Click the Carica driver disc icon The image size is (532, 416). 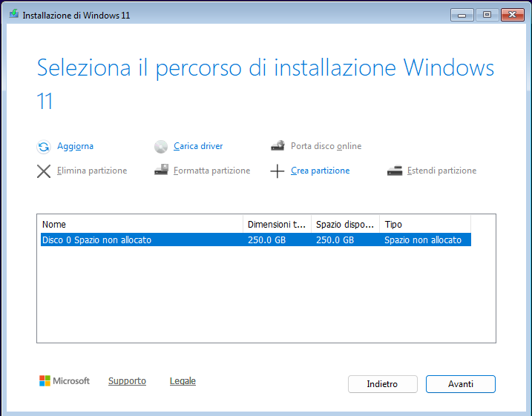click(161, 147)
